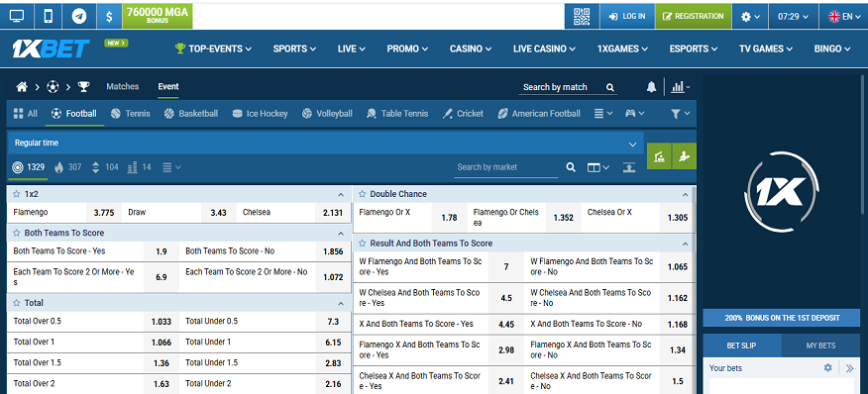Favorite Result And Both Teams To Score star
The width and height of the screenshot is (868, 394).
pos(362,243)
